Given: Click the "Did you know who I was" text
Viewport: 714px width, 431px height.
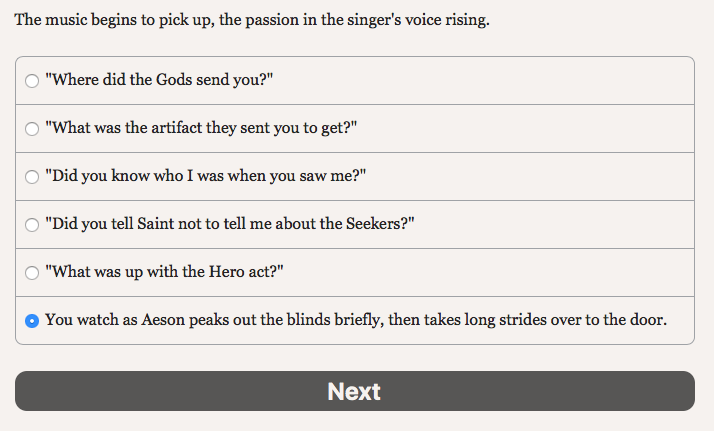Looking at the screenshot, I should [206, 176].
